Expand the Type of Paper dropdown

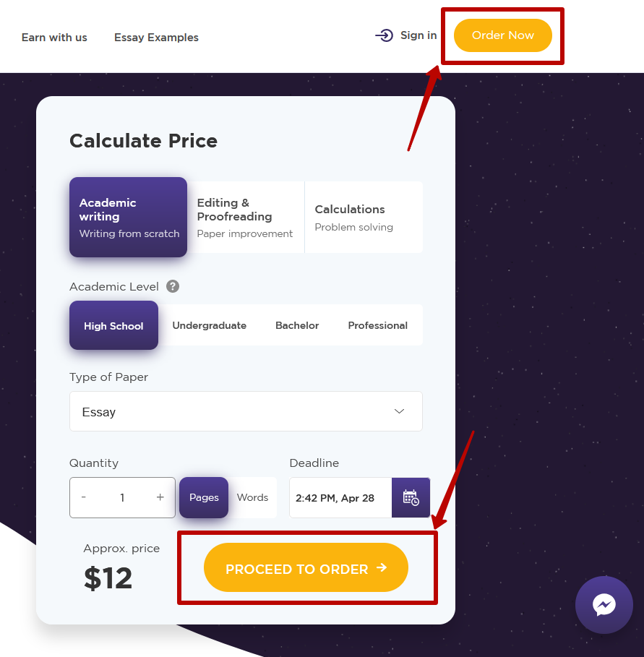click(x=246, y=412)
